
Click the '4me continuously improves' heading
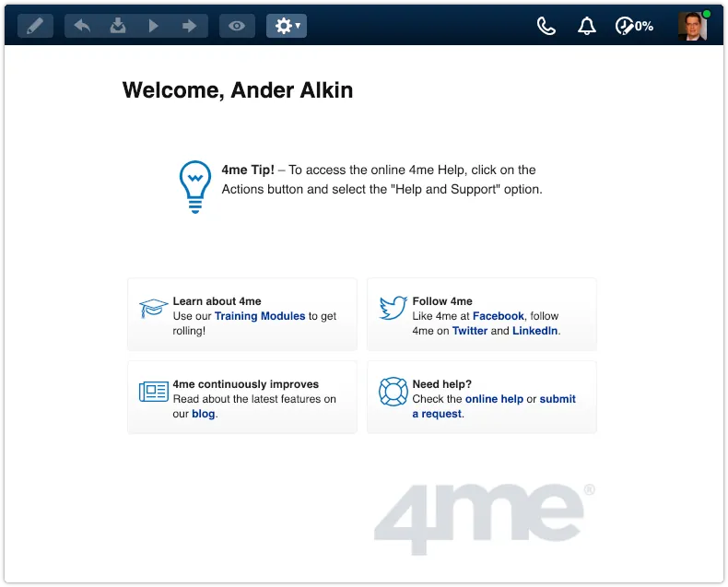pyautogui.click(x=246, y=384)
